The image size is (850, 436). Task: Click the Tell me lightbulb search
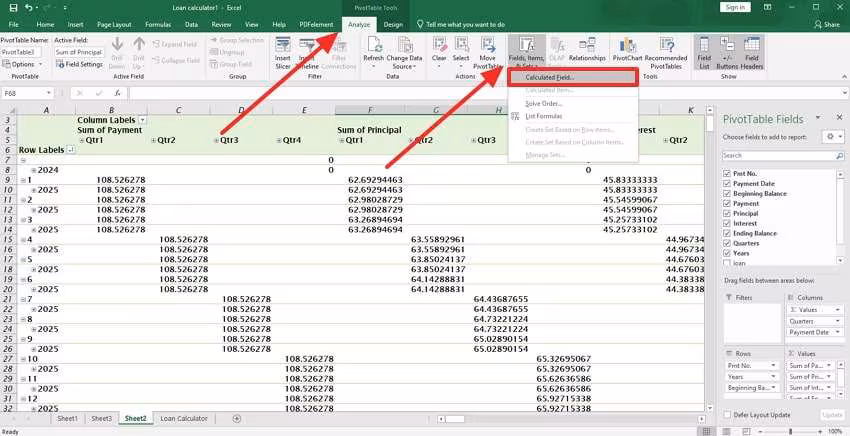pyautogui.click(x=420, y=24)
